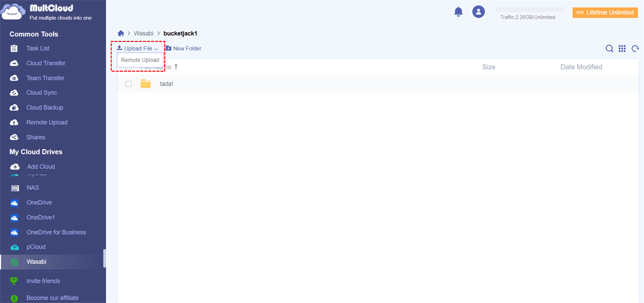
Task: Switch to grid view icon
Action: point(622,49)
